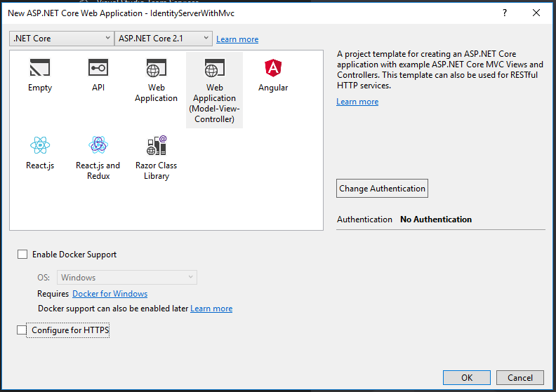Pick the Web Application template icon
The width and height of the screenshot is (556, 392).
click(157, 68)
